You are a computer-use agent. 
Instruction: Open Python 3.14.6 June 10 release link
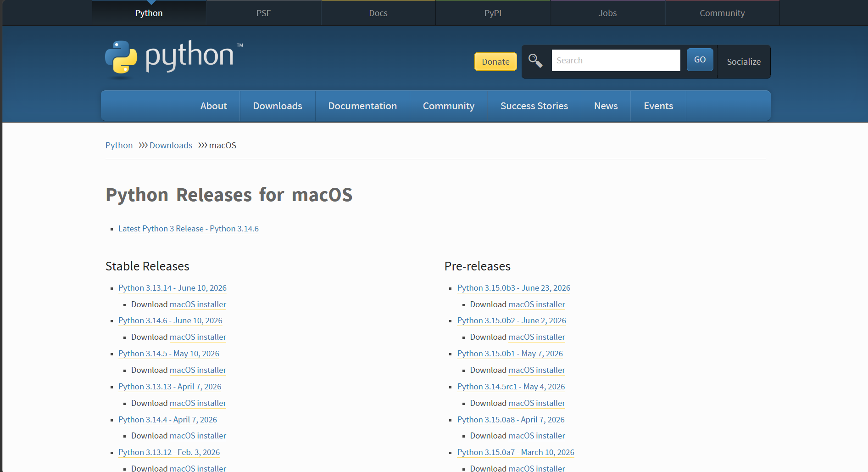coord(170,320)
